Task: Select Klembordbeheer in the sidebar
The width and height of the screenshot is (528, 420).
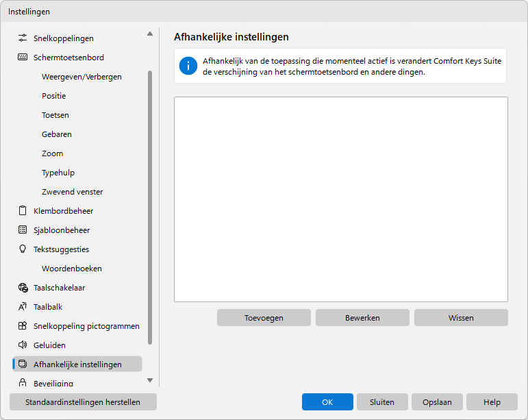Action: click(x=63, y=211)
